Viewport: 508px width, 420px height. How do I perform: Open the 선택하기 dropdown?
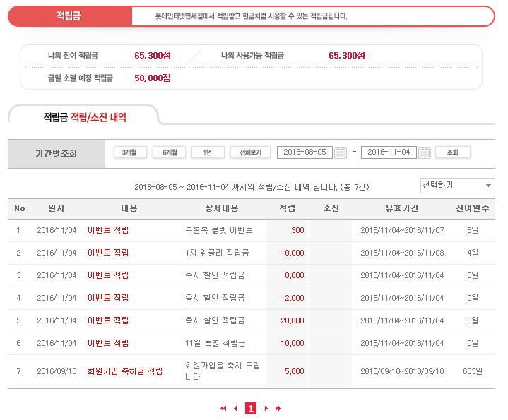coord(457,186)
